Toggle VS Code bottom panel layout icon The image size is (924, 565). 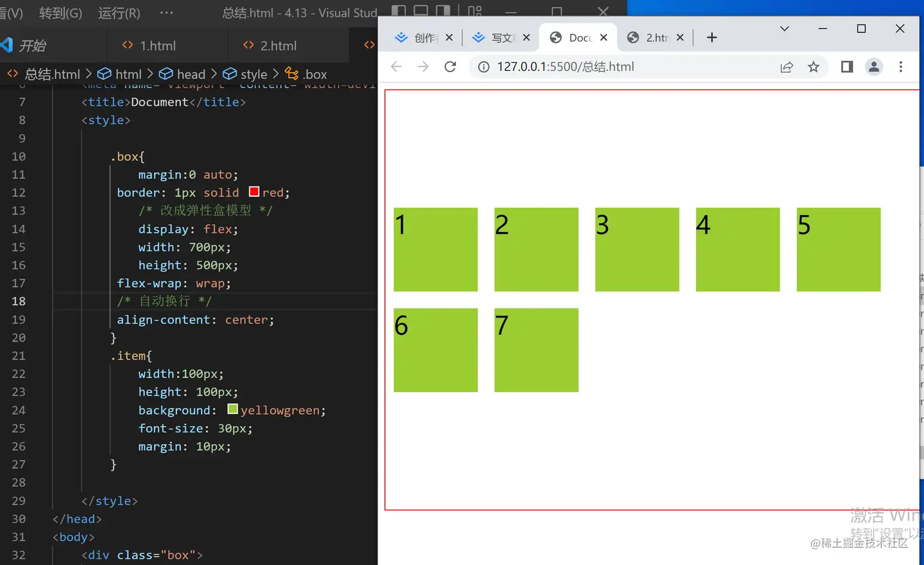click(x=420, y=10)
